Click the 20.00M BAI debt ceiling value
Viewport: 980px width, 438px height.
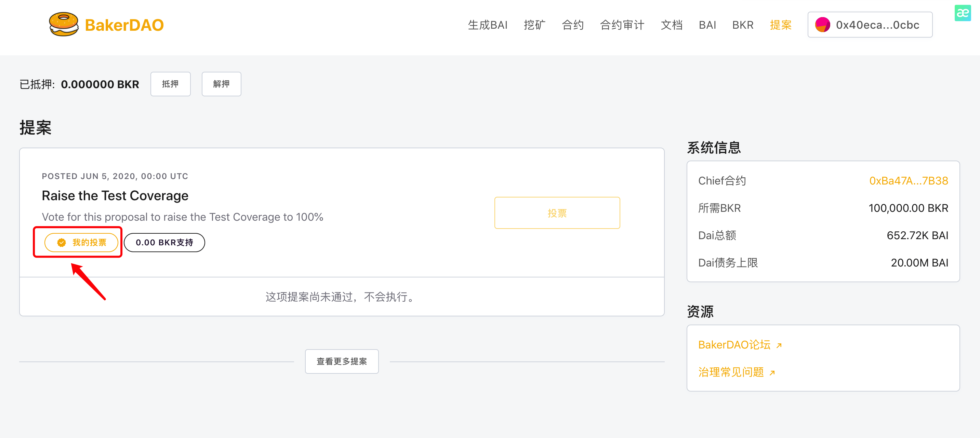pyautogui.click(x=919, y=263)
